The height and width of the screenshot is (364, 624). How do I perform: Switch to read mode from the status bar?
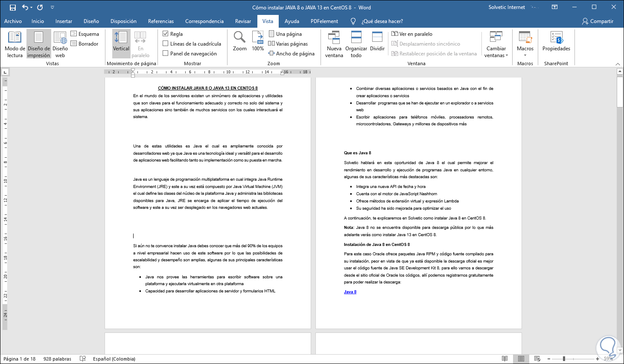coord(505,359)
